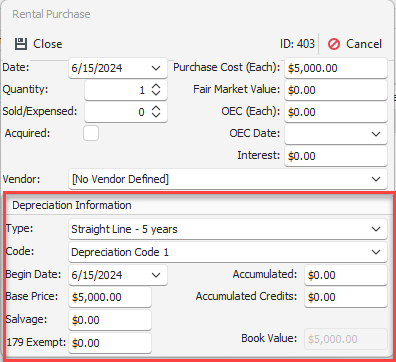Focus the Interest amount field

(x=336, y=156)
